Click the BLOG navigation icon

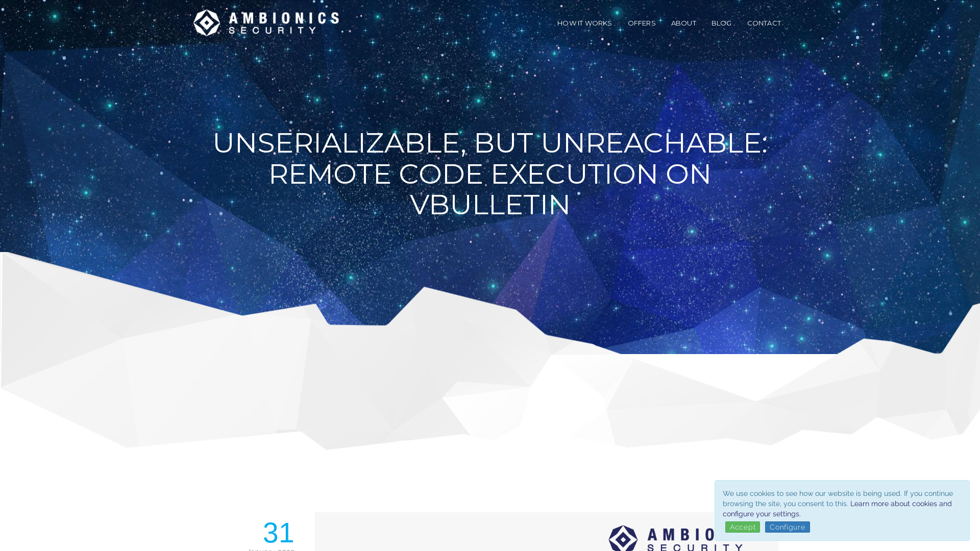coord(722,23)
